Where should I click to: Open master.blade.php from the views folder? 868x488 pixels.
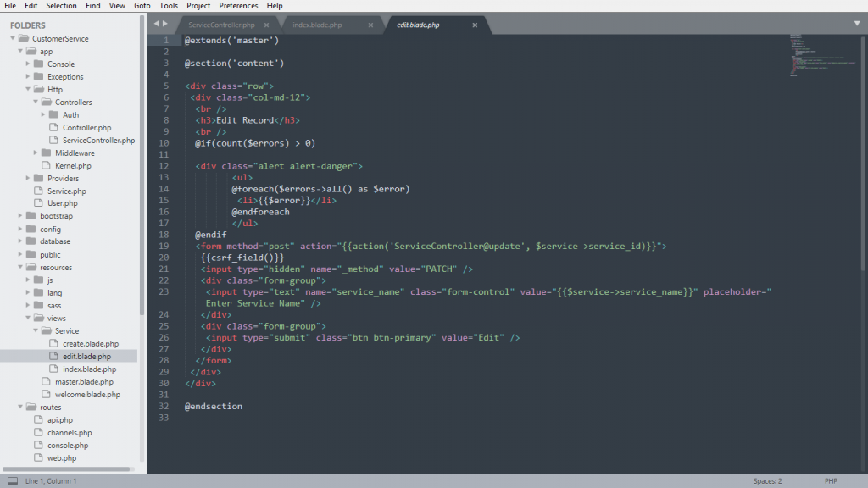(84, 382)
